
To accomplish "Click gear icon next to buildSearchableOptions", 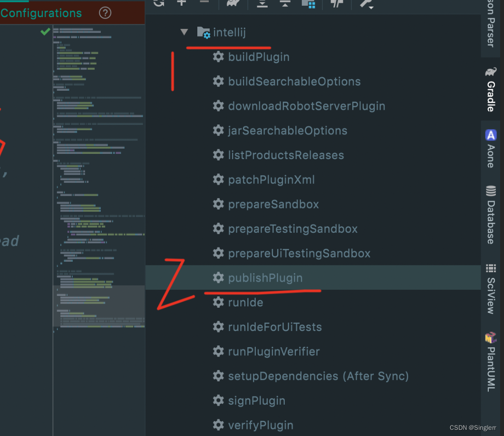I will point(218,81).
